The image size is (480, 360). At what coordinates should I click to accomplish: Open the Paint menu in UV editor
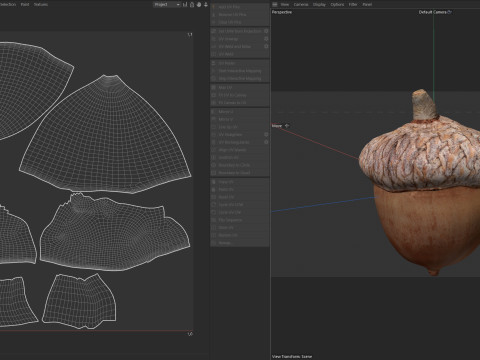point(25,4)
